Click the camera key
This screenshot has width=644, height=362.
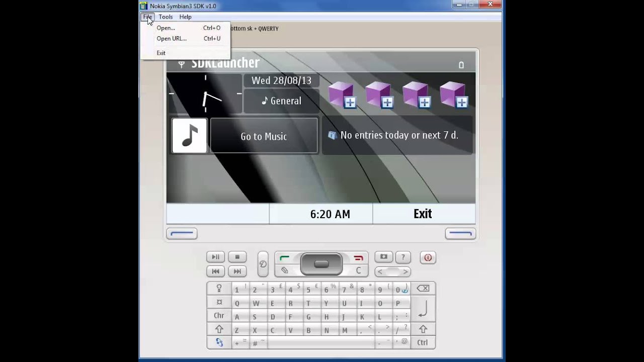point(383,257)
